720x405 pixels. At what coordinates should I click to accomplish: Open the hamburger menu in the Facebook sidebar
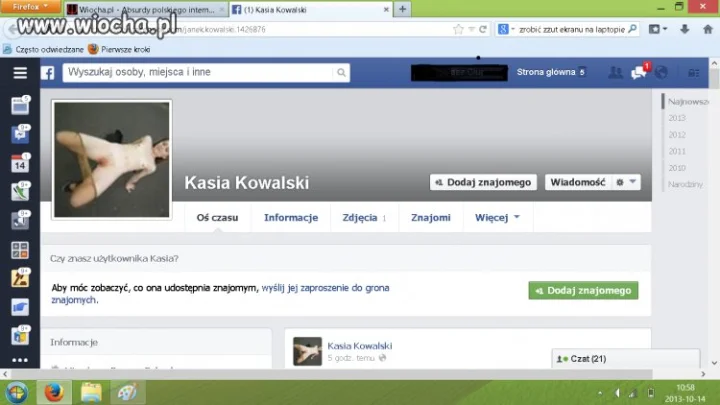pyautogui.click(x=20, y=73)
